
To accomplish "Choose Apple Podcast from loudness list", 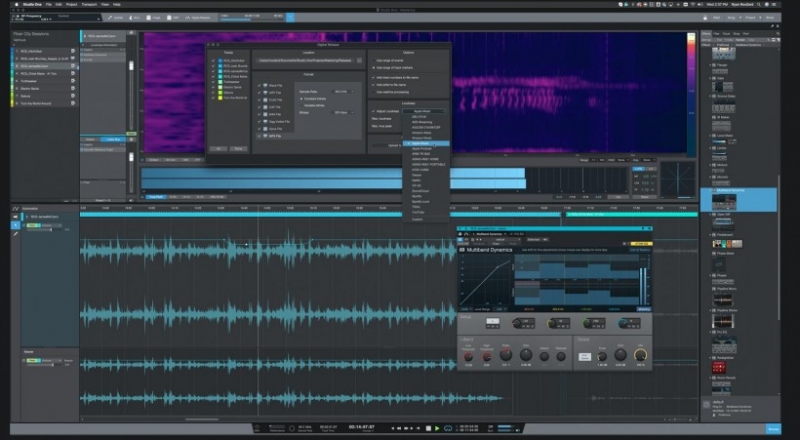I will [x=421, y=149].
